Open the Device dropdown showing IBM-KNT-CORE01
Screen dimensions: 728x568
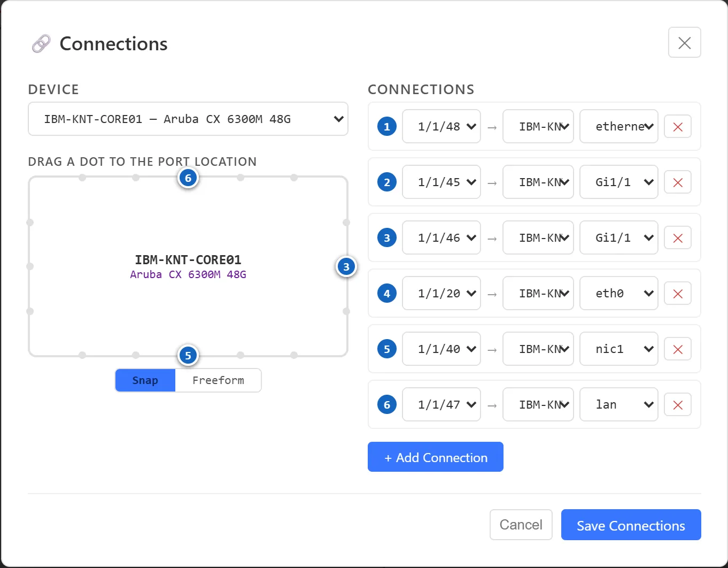[x=188, y=119]
